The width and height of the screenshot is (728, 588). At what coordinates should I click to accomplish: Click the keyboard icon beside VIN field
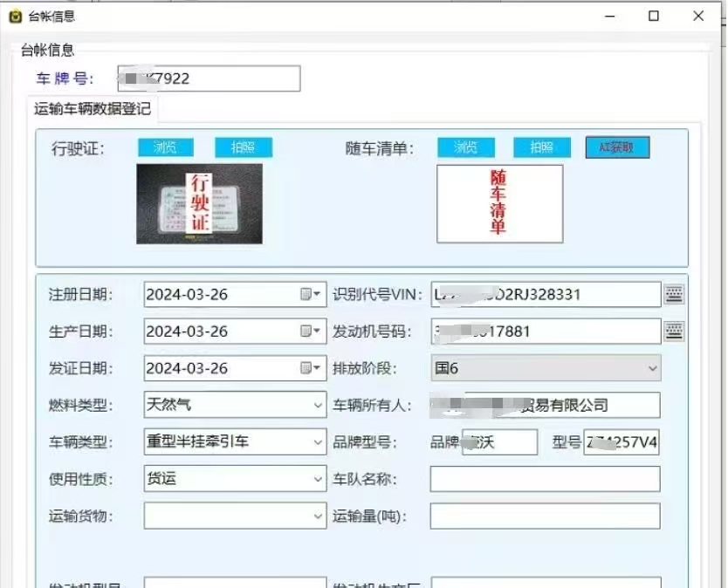pyautogui.click(x=673, y=294)
